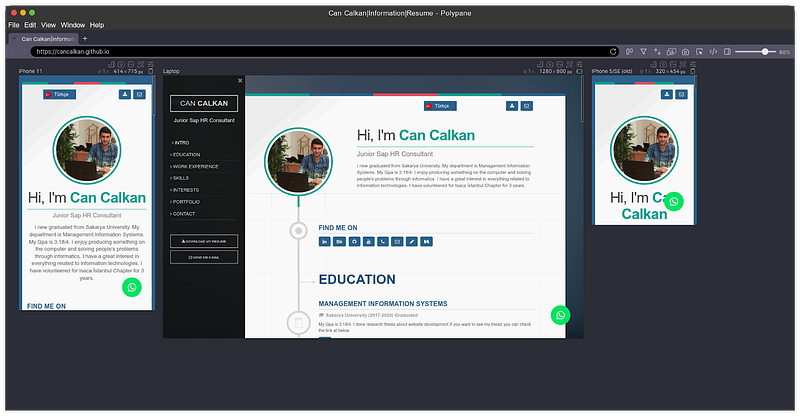Activate the element inspect cursor icon
Image resolution: width=800 pixels, height=416 pixels.
[699, 52]
